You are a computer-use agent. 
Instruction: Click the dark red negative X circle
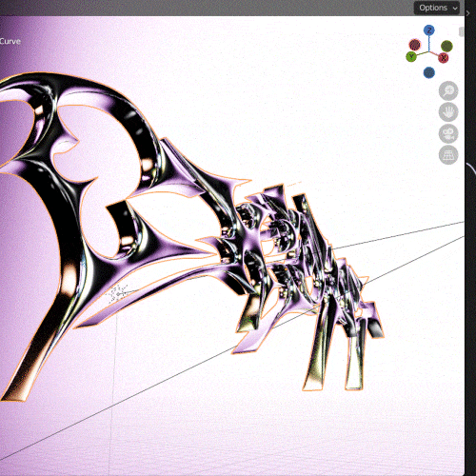tap(414, 45)
